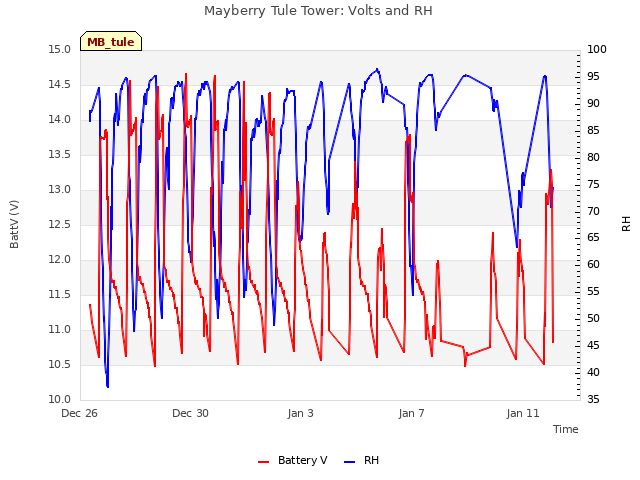Click the 90 RH tick label

click(593, 104)
